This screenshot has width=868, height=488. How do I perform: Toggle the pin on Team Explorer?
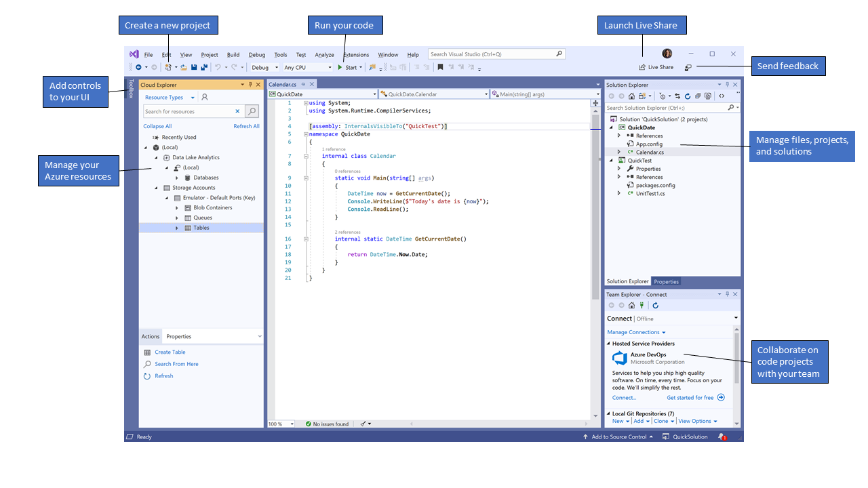pyautogui.click(x=727, y=294)
